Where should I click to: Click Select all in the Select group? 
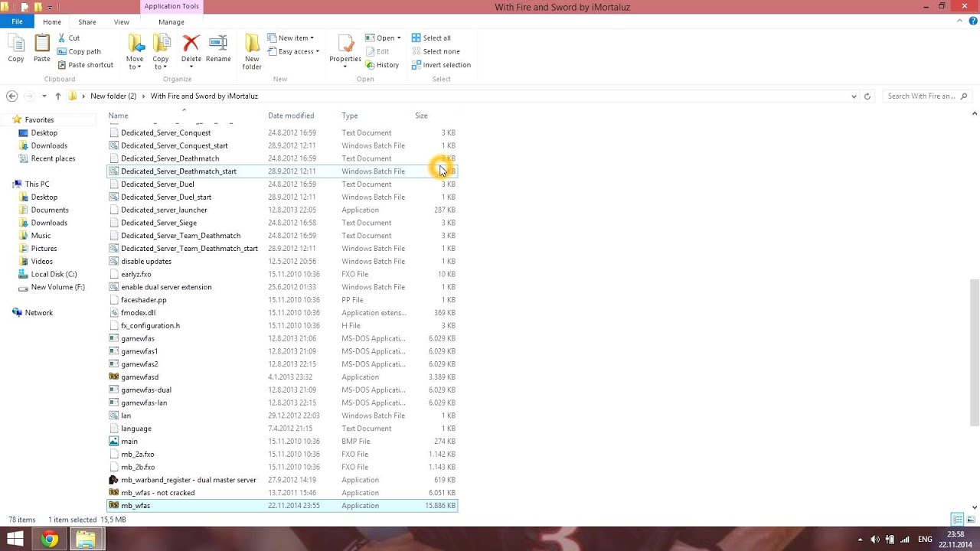pyautogui.click(x=431, y=37)
